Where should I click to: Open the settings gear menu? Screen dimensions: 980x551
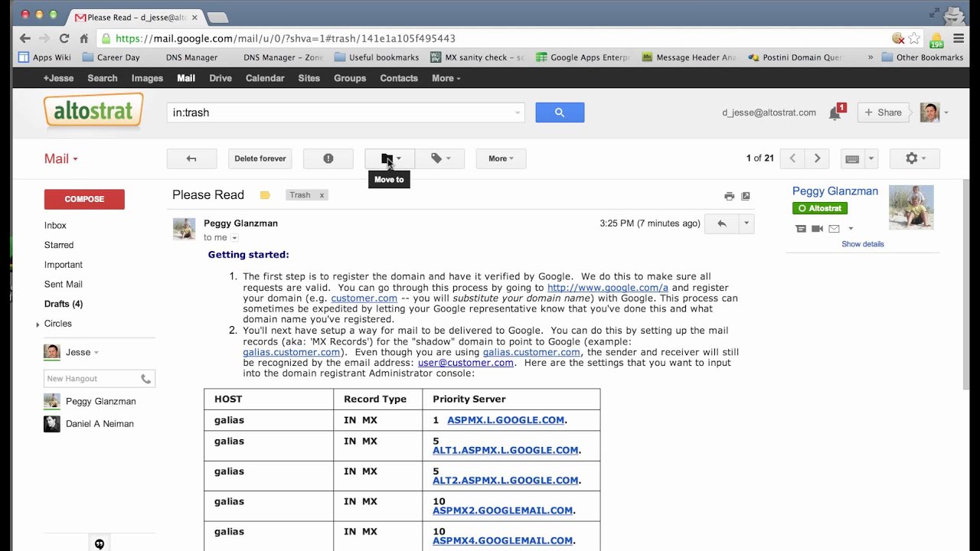915,158
